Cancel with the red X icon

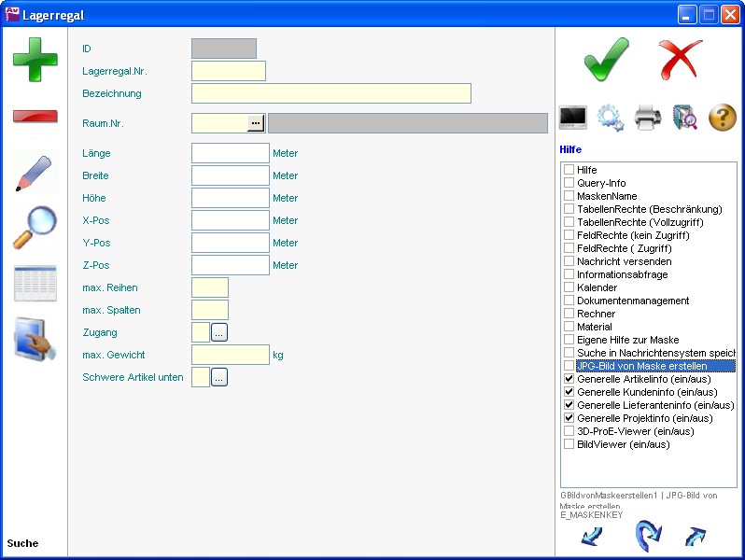[680, 60]
